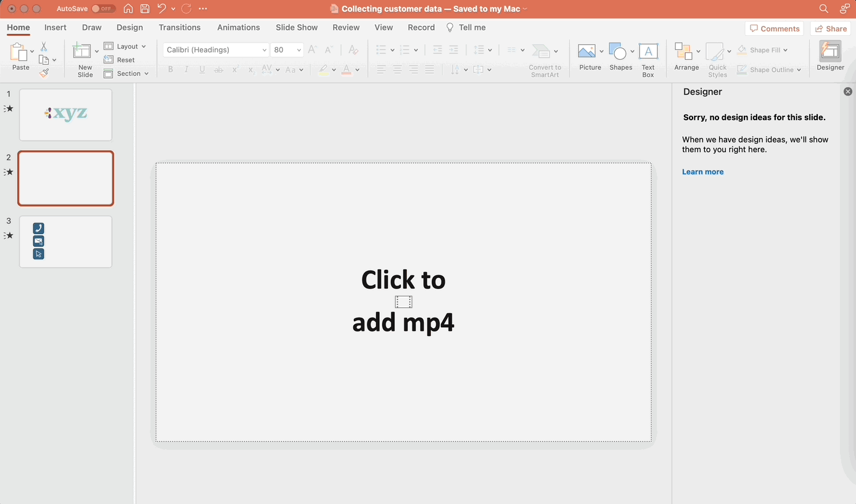The width and height of the screenshot is (856, 504).
Task: Click the Learn more link in Designer
Action: pyautogui.click(x=702, y=171)
